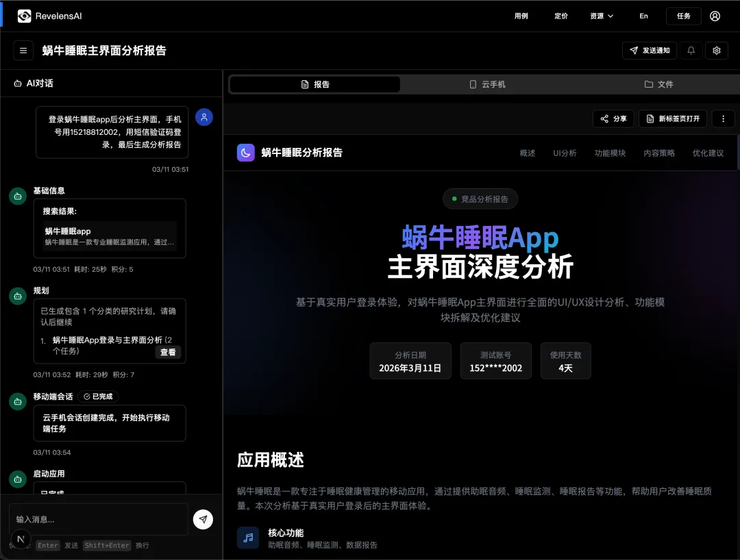This screenshot has width=740, height=560.
Task: Jump to 优化建议 section
Action: (708, 153)
